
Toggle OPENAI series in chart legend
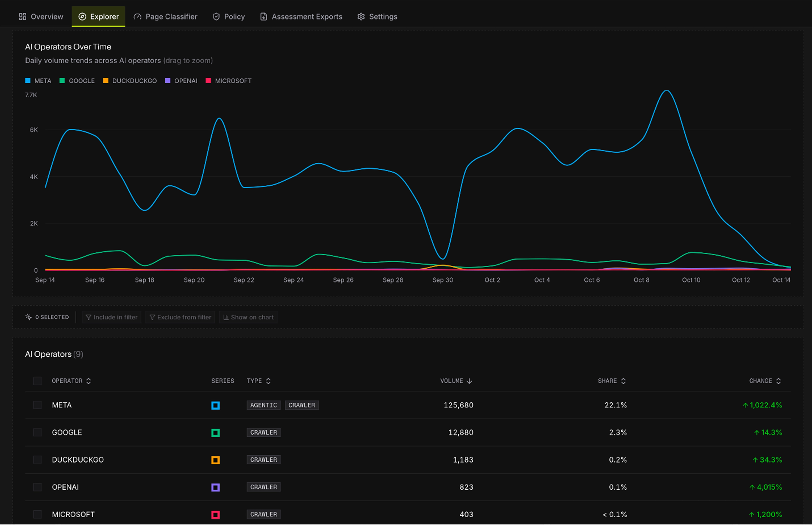click(181, 81)
